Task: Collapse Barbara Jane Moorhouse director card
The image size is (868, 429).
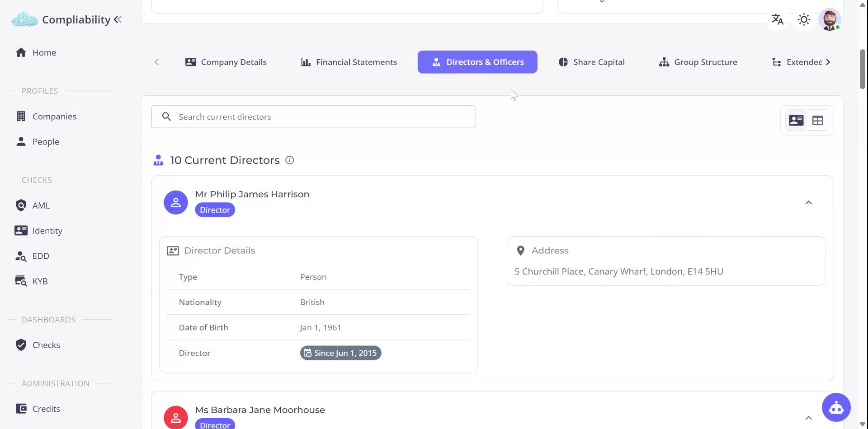Action: click(808, 418)
